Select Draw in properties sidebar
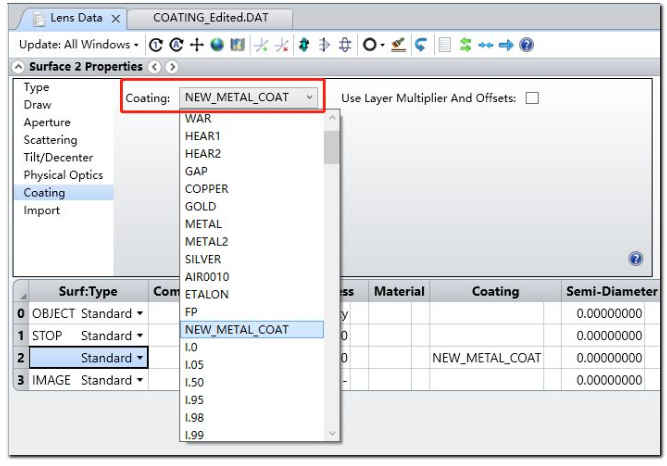Screen dimensions: 667x466 click(37, 105)
